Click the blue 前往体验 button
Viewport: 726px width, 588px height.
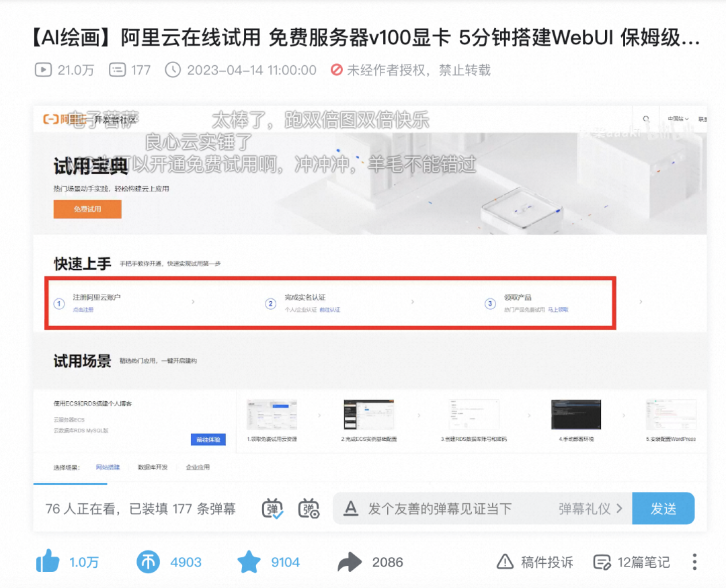coord(208,439)
